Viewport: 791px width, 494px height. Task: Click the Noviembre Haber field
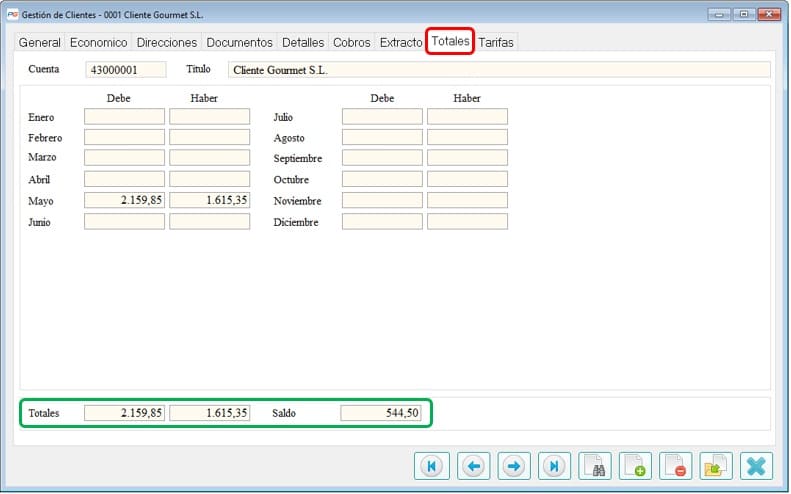[467, 200]
